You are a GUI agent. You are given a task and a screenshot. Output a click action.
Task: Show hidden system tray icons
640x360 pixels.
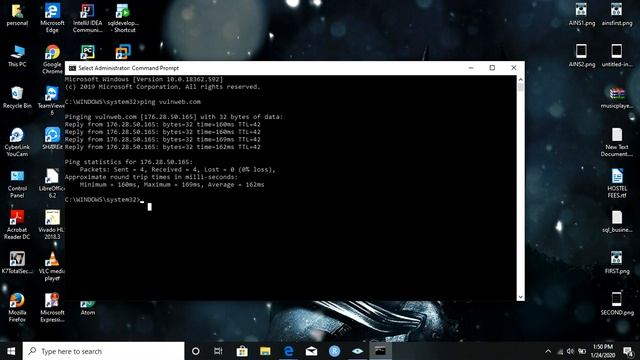coord(548,351)
